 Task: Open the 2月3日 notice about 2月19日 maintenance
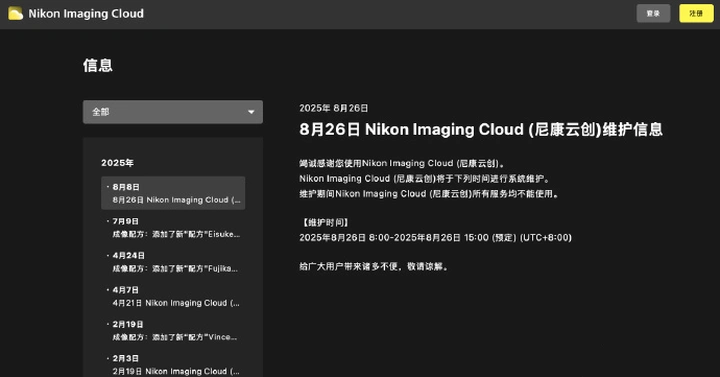pos(173,365)
